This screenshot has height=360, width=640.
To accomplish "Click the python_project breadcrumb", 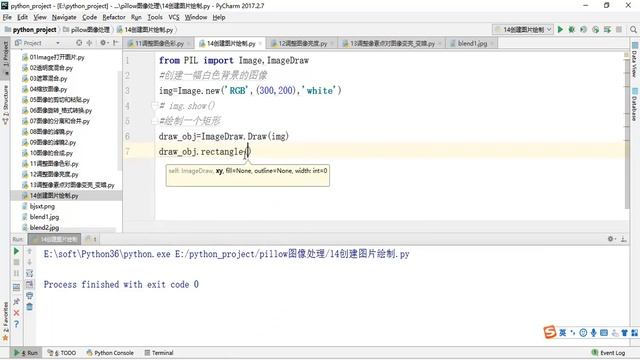I will click(31, 30).
